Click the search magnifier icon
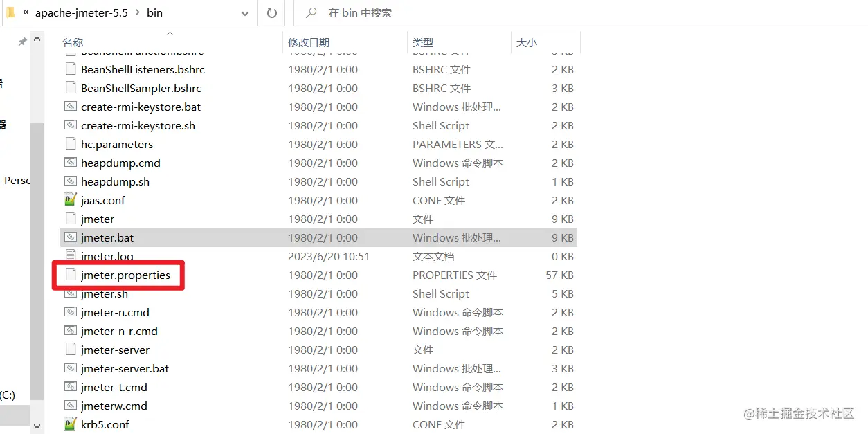This screenshot has width=868, height=434. (311, 13)
